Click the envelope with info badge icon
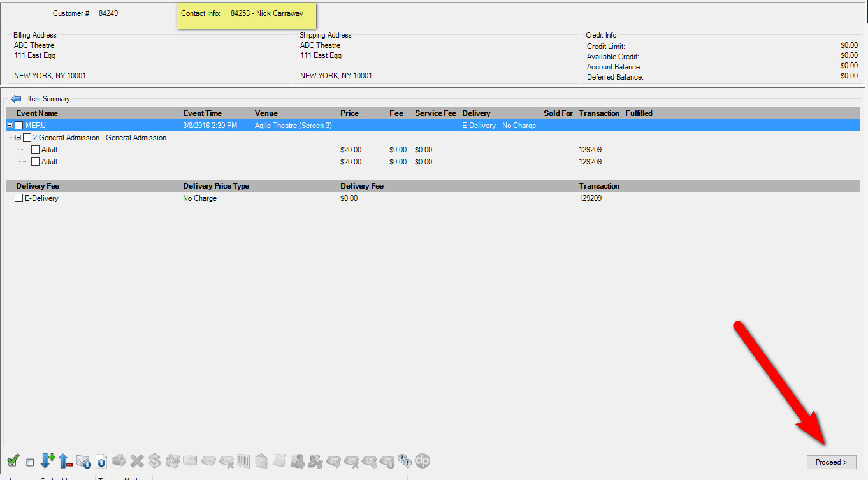This screenshot has height=480, width=868. [x=83, y=460]
